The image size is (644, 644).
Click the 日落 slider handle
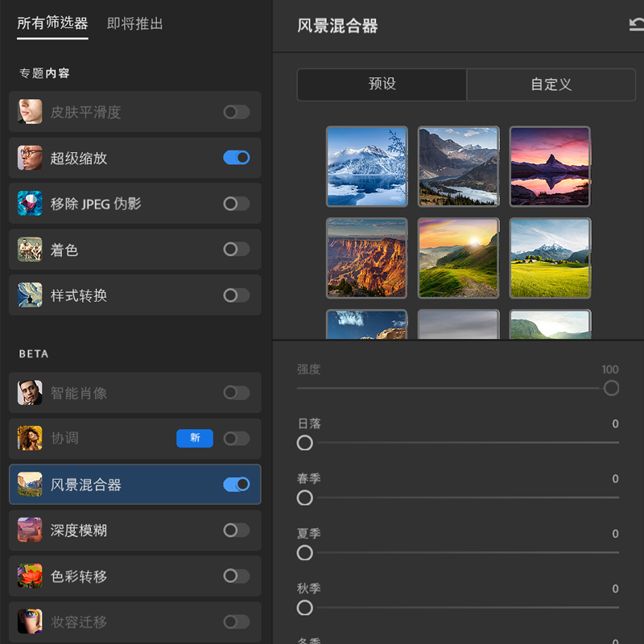coord(305,443)
